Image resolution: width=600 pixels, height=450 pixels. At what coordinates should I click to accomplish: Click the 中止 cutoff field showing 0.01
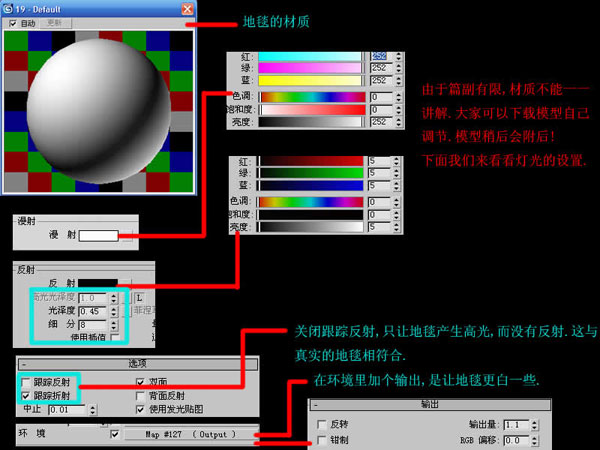[x=68, y=410]
